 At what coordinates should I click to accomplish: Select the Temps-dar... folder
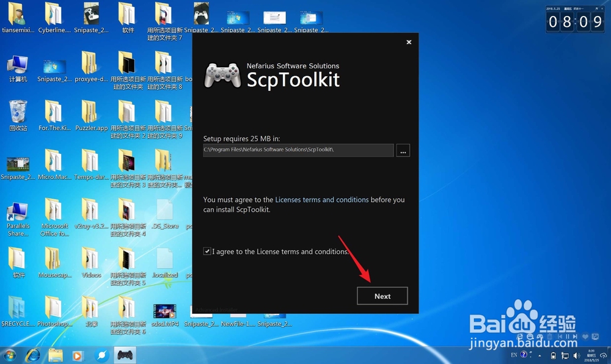coord(91,165)
